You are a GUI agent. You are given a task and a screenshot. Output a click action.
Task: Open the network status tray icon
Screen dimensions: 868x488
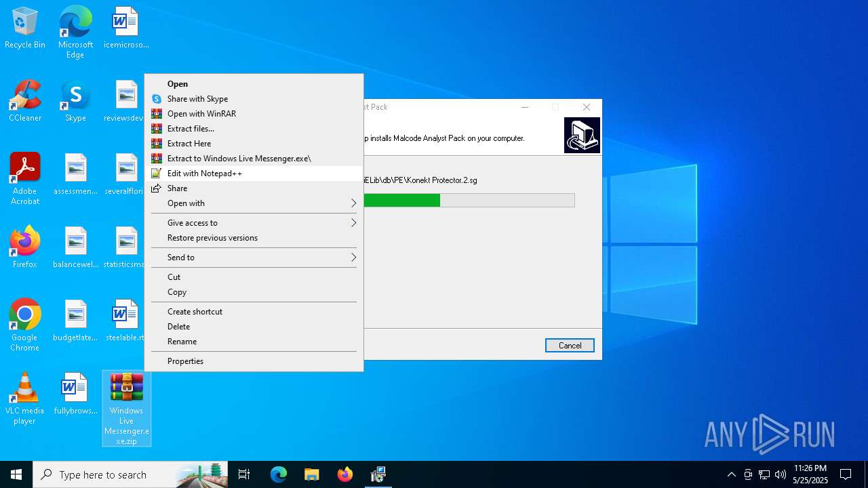(764, 474)
